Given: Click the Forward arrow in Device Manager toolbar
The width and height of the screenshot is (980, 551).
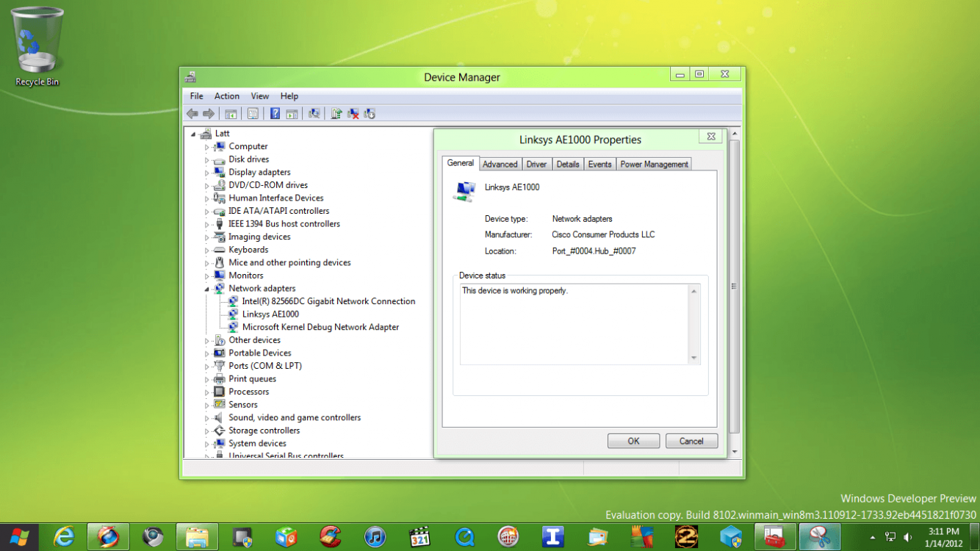Looking at the screenshot, I should pyautogui.click(x=209, y=114).
